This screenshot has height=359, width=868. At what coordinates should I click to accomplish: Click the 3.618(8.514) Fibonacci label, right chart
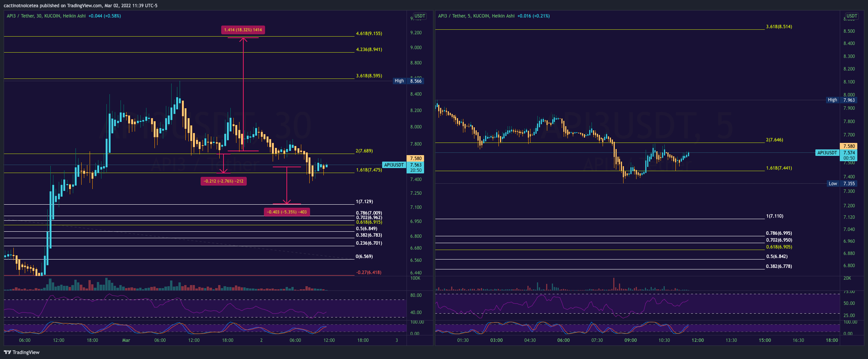tap(779, 27)
